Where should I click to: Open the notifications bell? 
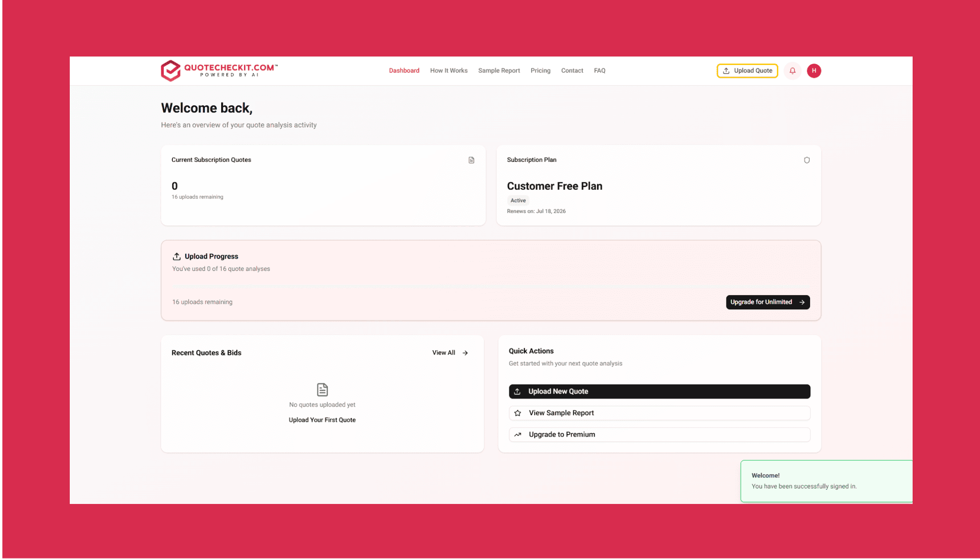[x=793, y=71]
